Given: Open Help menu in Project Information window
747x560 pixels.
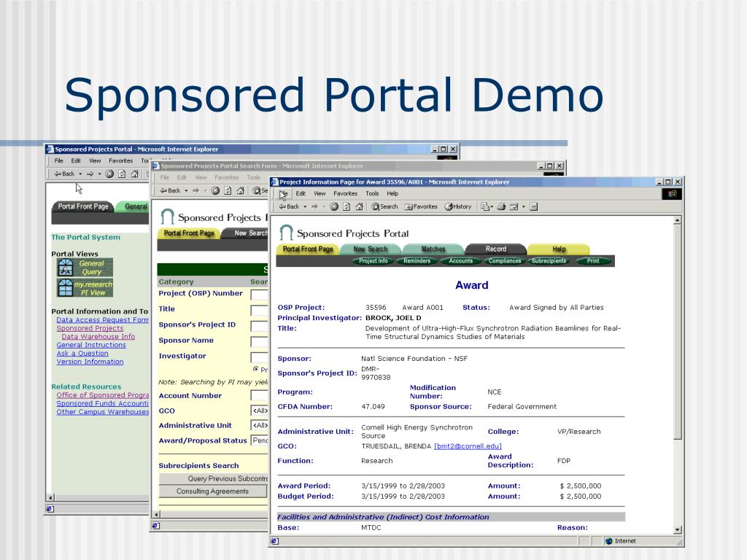Looking at the screenshot, I should [392, 194].
